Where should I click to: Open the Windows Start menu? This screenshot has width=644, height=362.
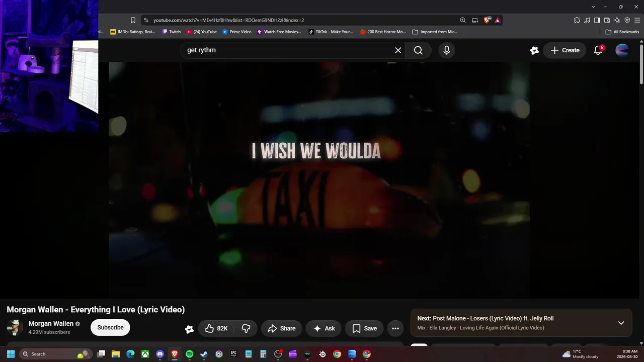[x=11, y=354]
